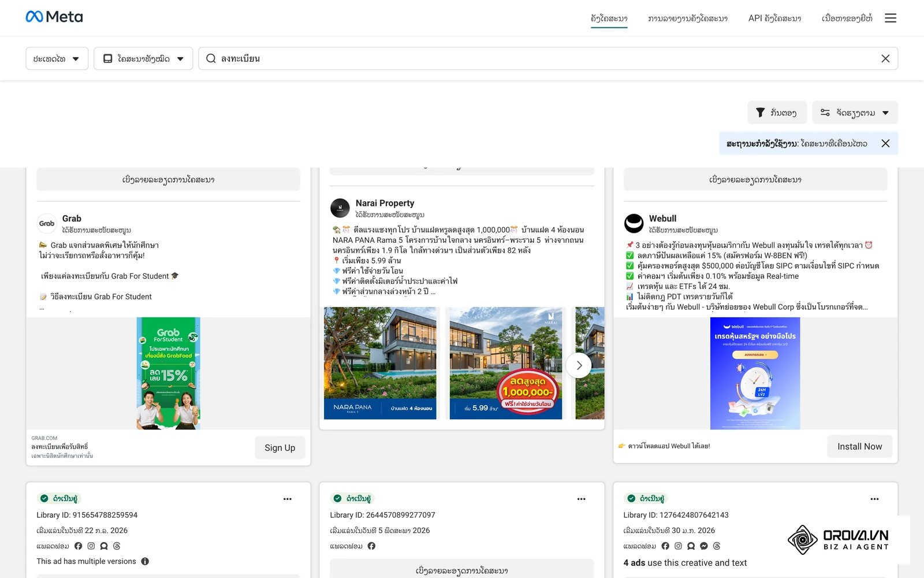Image resolution: width=924 pixels, height=578 pixels.
Task: Open more options for ad 2644570899277097
Action: [581, 499]
